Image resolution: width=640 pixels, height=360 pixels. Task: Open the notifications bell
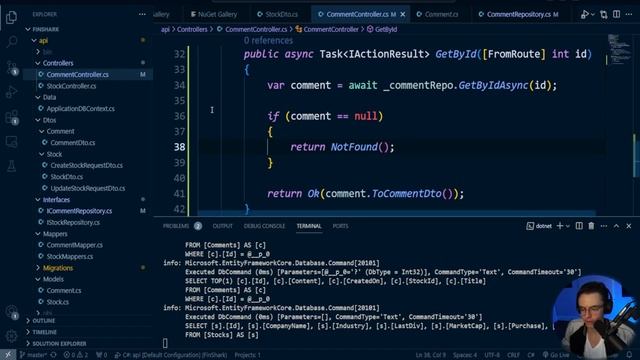(629, 355)
